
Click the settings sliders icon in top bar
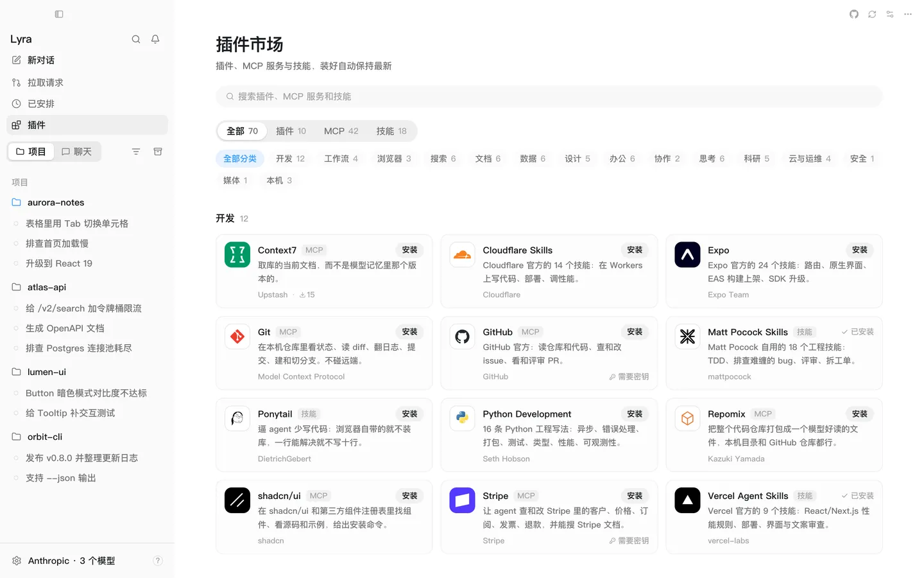890,14
